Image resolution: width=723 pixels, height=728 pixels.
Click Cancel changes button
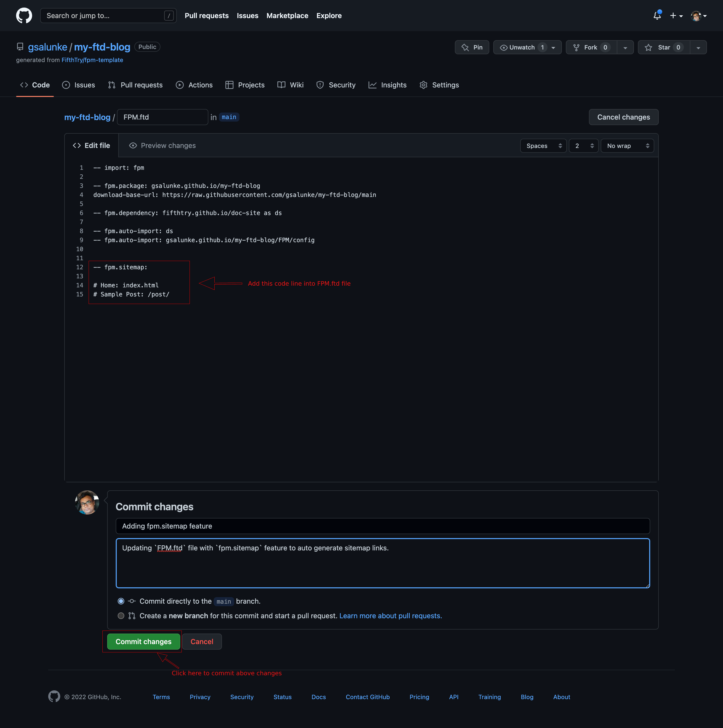pyautogui.click(x=623, y=117)
